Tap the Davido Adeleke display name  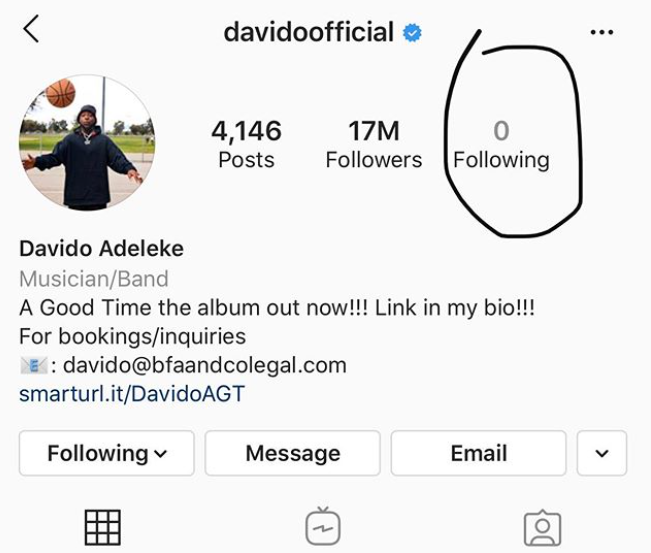pos(101,249)
